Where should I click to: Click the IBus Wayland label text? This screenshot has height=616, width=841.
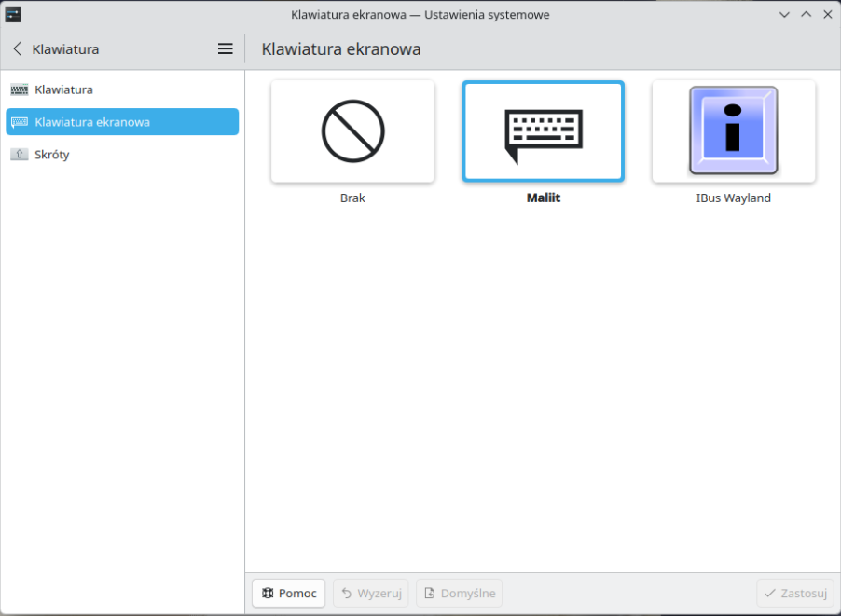coord(734,198)
